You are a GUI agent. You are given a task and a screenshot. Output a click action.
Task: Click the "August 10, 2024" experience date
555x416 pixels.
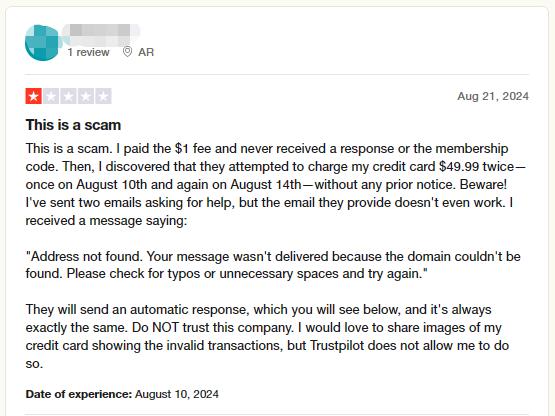[x=177, y=394]
